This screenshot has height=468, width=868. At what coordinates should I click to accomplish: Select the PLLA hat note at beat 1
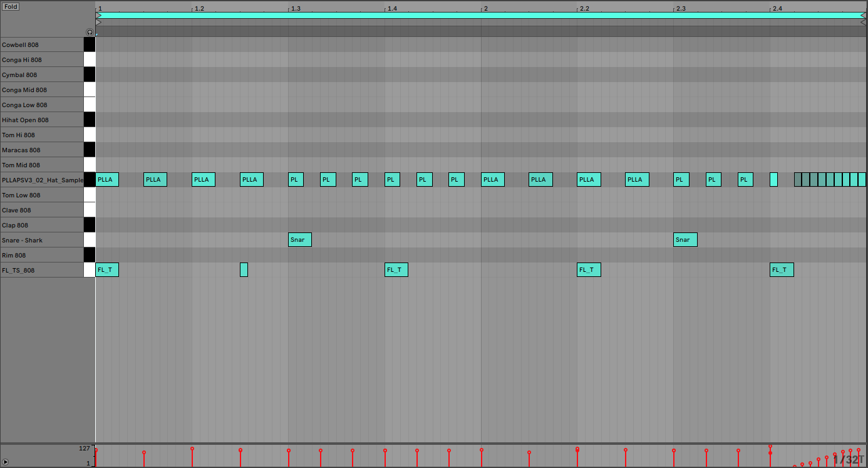point(107,179)
